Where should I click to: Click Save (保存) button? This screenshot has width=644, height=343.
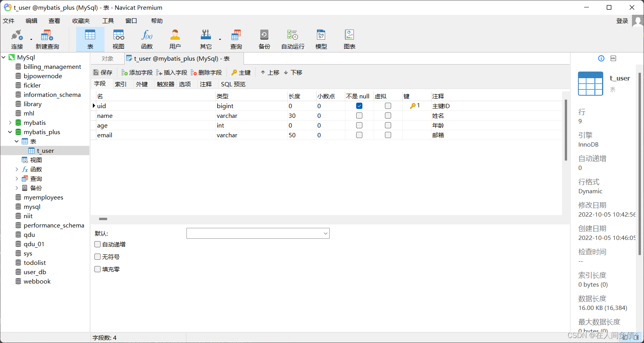[x=103, y=72]
